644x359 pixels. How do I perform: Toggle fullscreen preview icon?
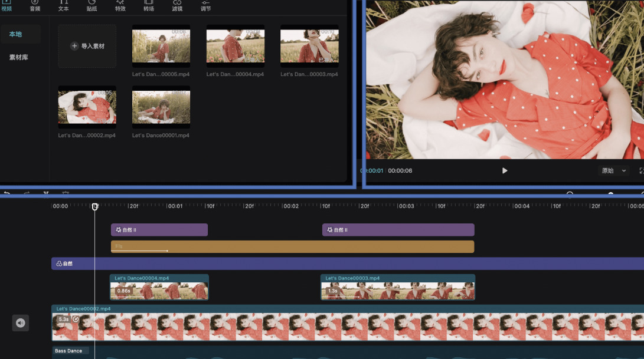click(641, 170)
